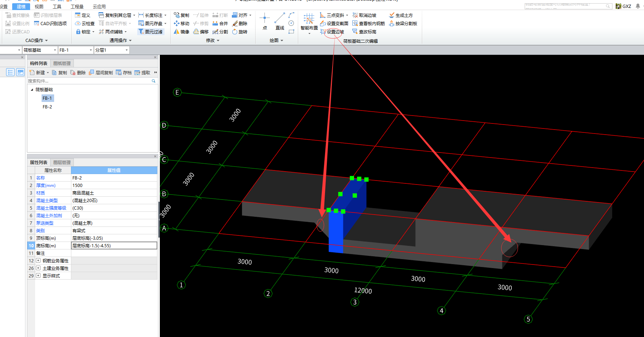Click 存档 in component list toolbar
Image resolution: width=644 pixels, height=337 pixels.
click(x=124, y=72)
